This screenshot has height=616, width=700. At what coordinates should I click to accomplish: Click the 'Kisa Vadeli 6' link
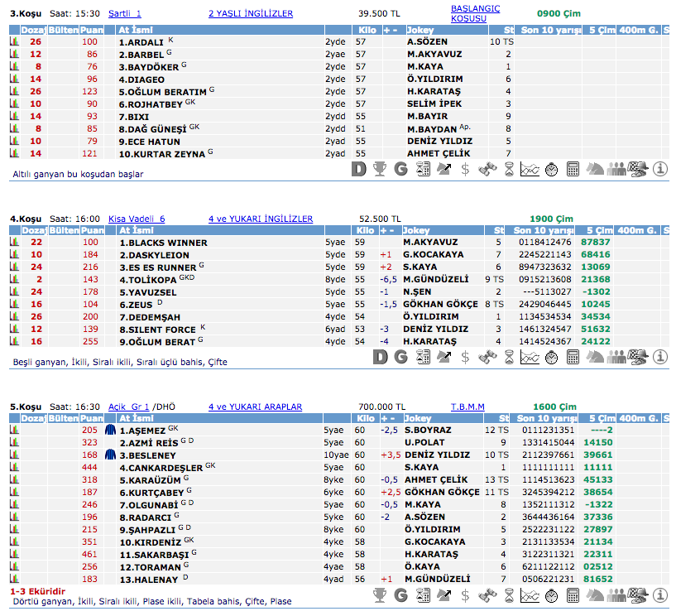coord(137,219)
